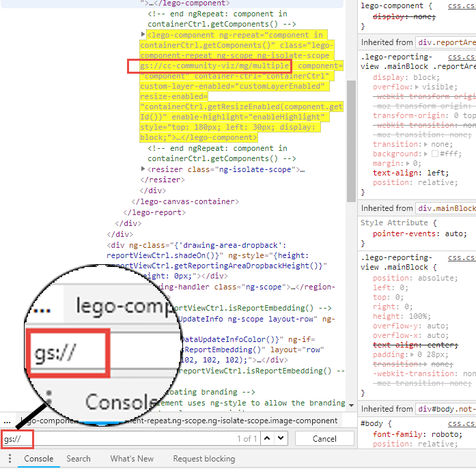Open the What's New tab
This screenshot has height=469, width=476.
pos(132,458)
